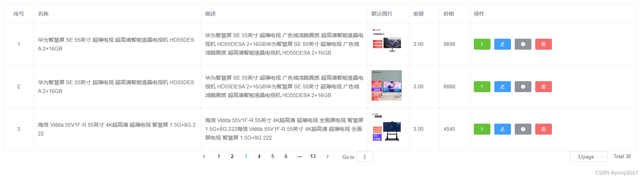Viewport: 644px width, 179px height.
Task: Click the 海信 Vidda product name cell
Action: tap(117, 129)
